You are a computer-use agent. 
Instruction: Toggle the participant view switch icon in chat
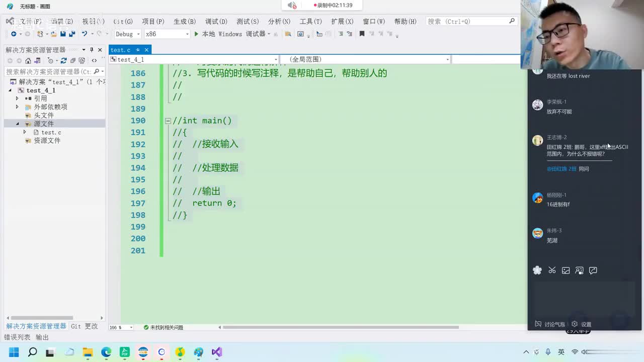pos(579,270)
